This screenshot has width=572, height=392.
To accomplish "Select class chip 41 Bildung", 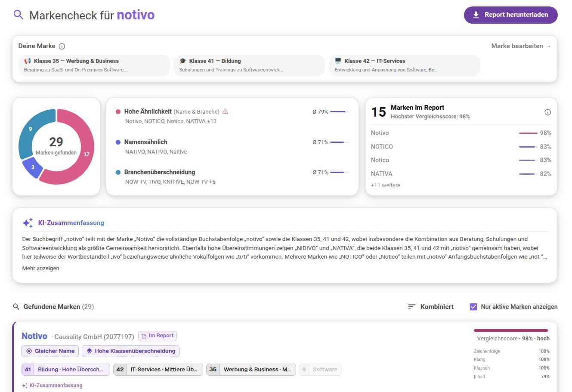I will click(66, 370).
